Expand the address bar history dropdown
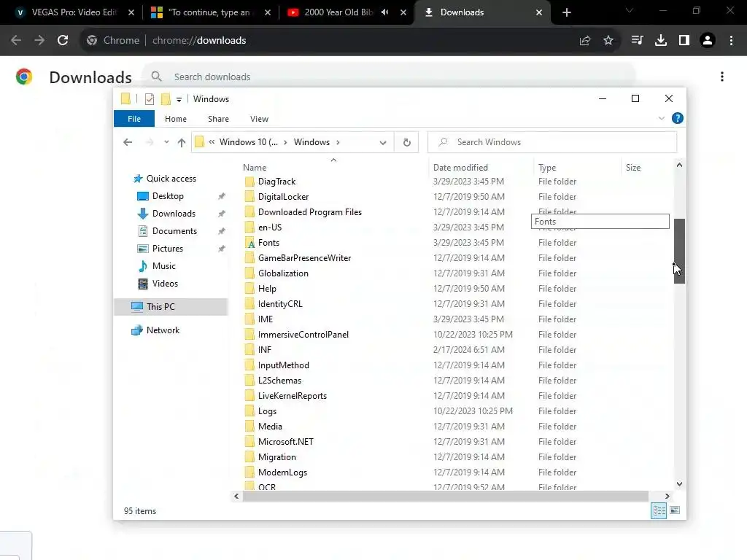This screenshot has height=560, width=747. [x=382, y=142]
